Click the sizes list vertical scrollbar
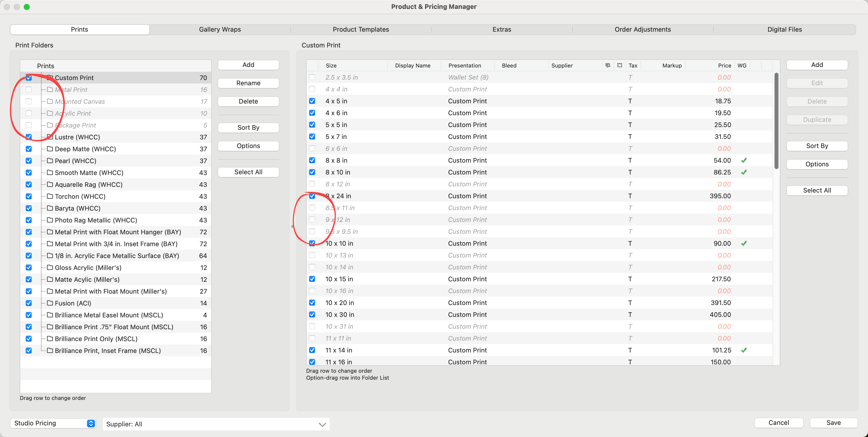 coord(776,121)
